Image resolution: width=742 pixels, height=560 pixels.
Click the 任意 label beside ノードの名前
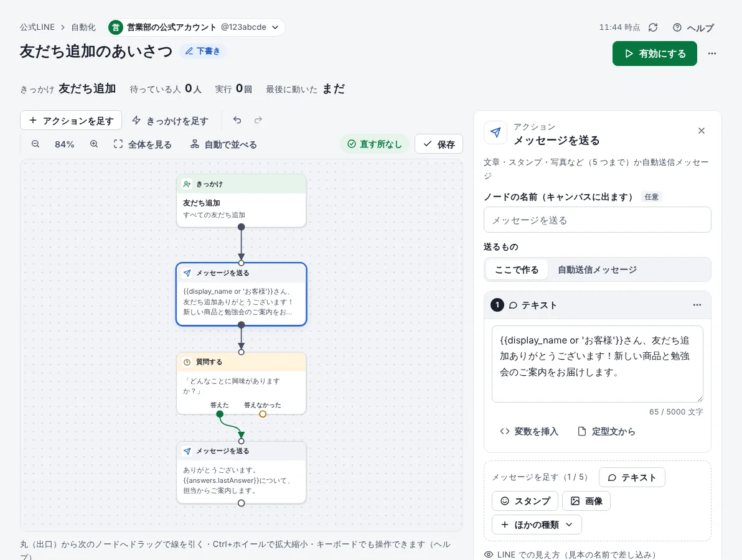click(651, 197)
